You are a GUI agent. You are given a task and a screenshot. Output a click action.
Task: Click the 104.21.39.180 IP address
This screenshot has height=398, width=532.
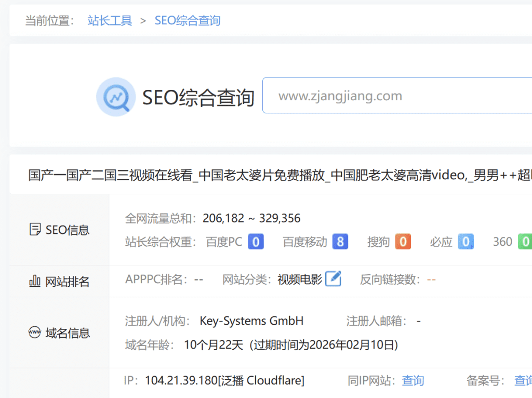click(x=181, y=381)
